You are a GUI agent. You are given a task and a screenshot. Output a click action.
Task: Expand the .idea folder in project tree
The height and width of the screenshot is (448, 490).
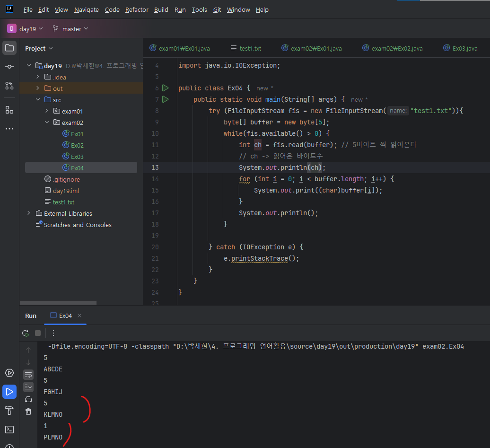[38, 77]
